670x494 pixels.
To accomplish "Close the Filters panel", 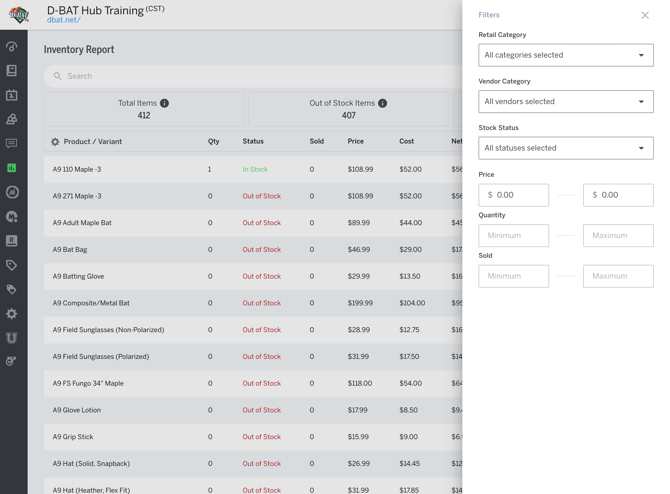I will 645,15.
